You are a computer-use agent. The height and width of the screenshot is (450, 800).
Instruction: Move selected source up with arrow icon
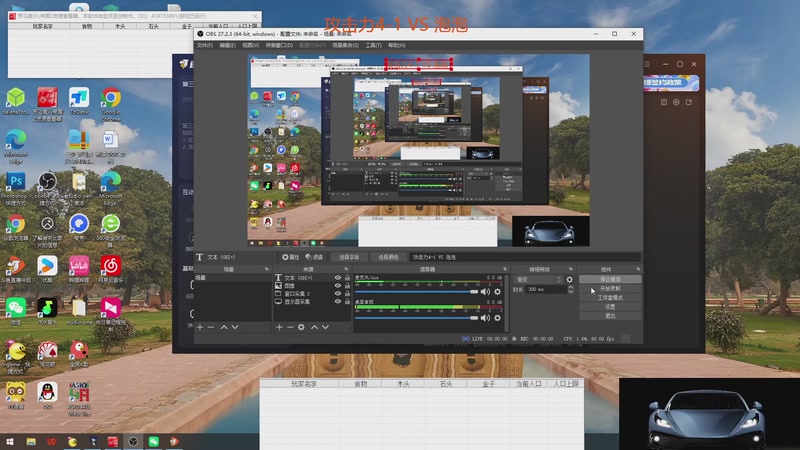[314, 327]
